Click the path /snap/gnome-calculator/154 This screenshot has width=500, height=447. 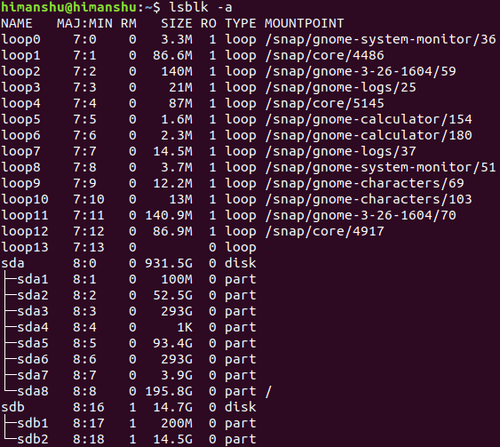[368, 119]
